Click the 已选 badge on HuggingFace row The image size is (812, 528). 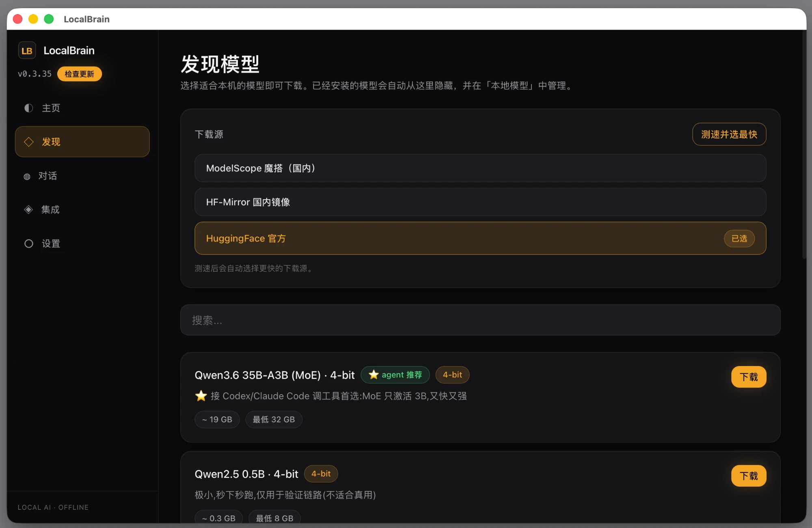click(739, 239)
